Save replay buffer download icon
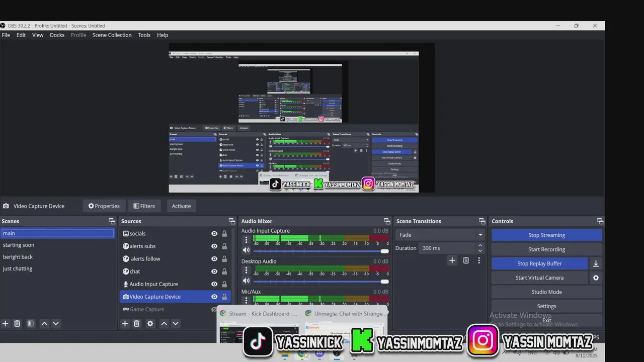 (x=596, y=263)
